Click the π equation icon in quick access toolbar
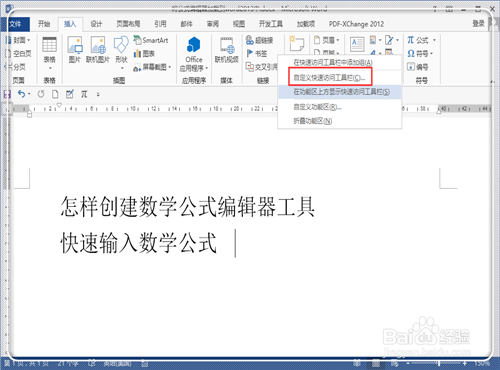Image resolution: width=500 pixels, height=370 pixels. (x=84, y=94)
